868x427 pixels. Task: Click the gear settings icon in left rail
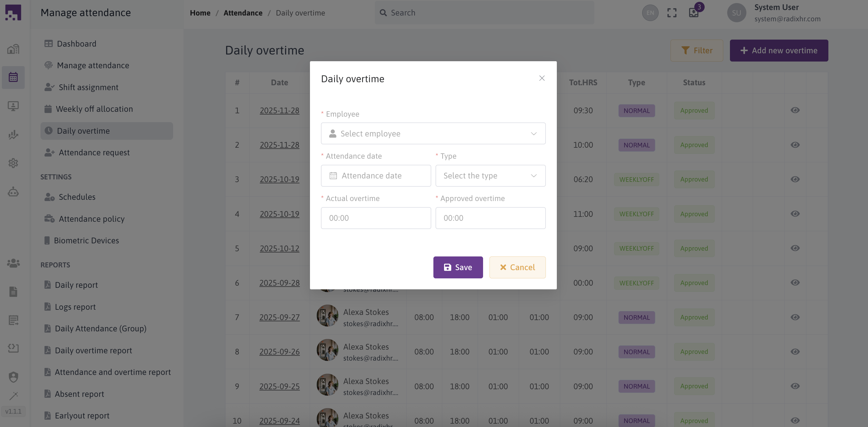point(13,163)
